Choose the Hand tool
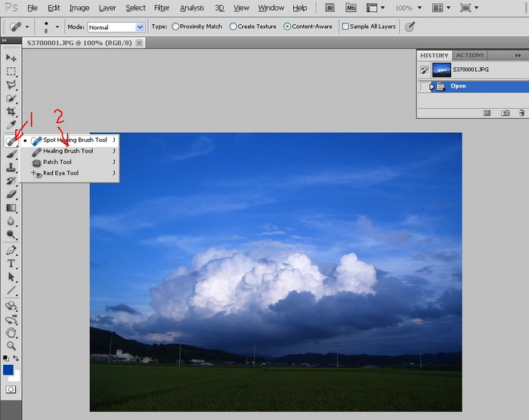The height and width of the screenshot is (420, 529). [x=11, y=332]
